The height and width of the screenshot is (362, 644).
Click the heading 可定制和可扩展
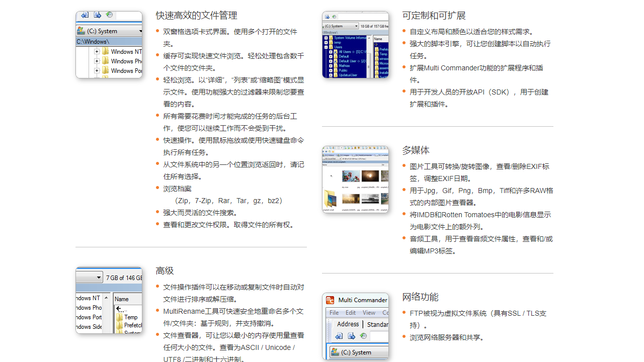coord(434,16)
